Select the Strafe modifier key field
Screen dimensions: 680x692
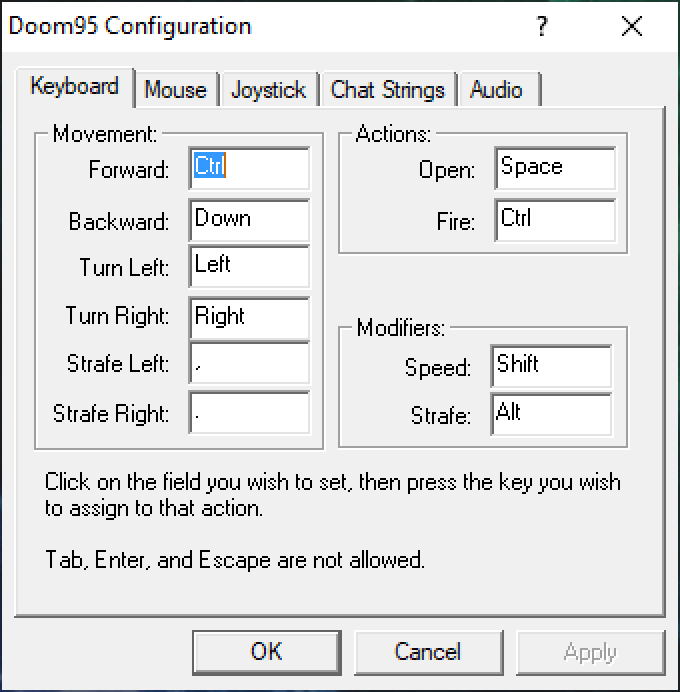coord(551,414)
